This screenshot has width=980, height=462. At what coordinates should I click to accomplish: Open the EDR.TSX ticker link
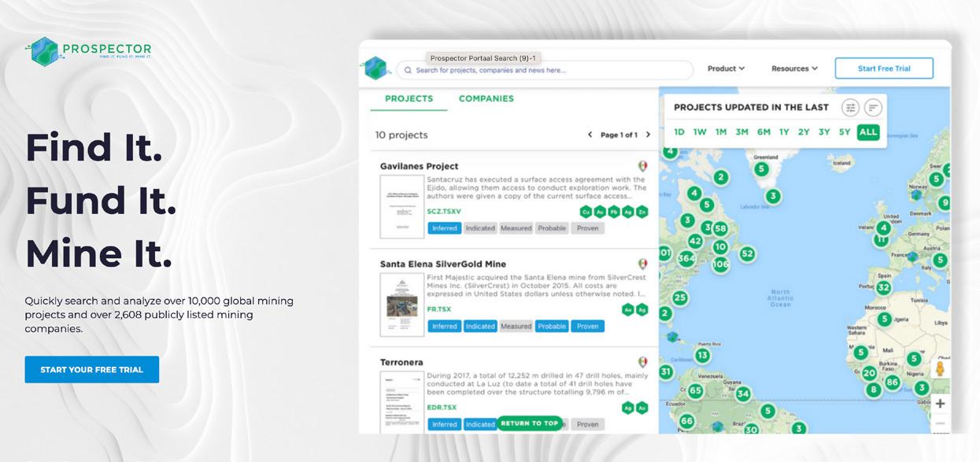(442, 407)
